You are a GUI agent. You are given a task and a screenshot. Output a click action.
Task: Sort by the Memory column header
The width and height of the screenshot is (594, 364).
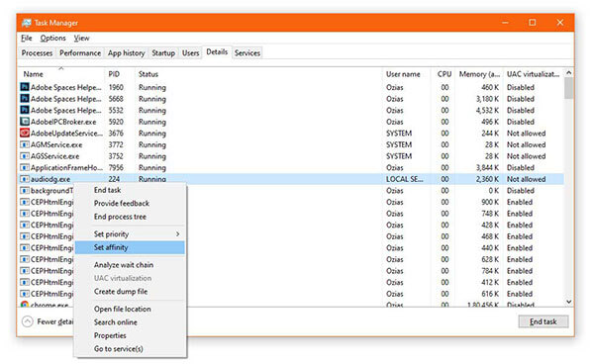point(479,74)
